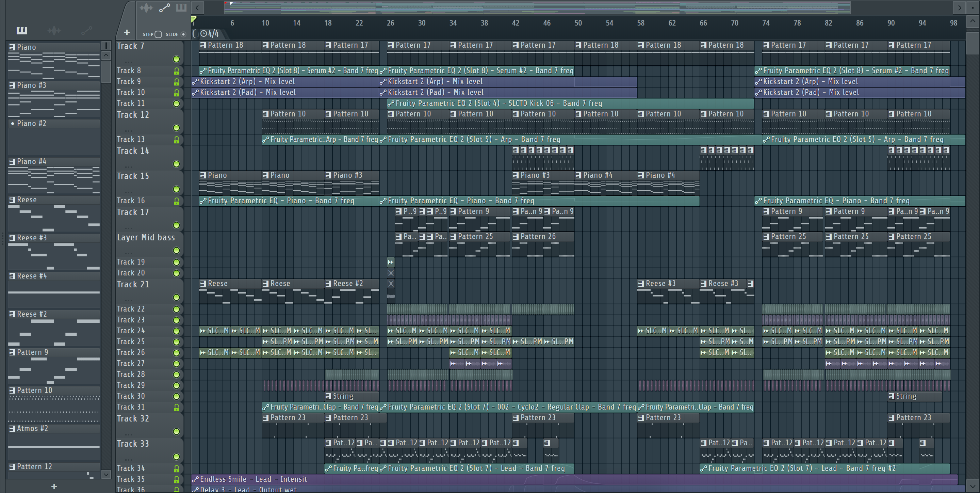Open Atmos #2 menu icon in picker
The image size is (980, 493).
click(12, 429)
